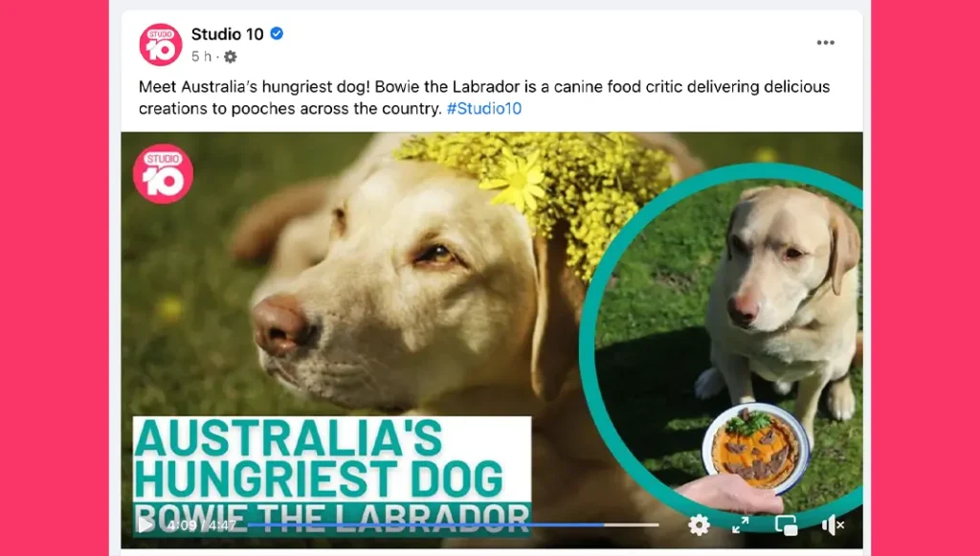Click the blue verified badge
This screenshot has width=980, height=556.
[x=277, y=33]
